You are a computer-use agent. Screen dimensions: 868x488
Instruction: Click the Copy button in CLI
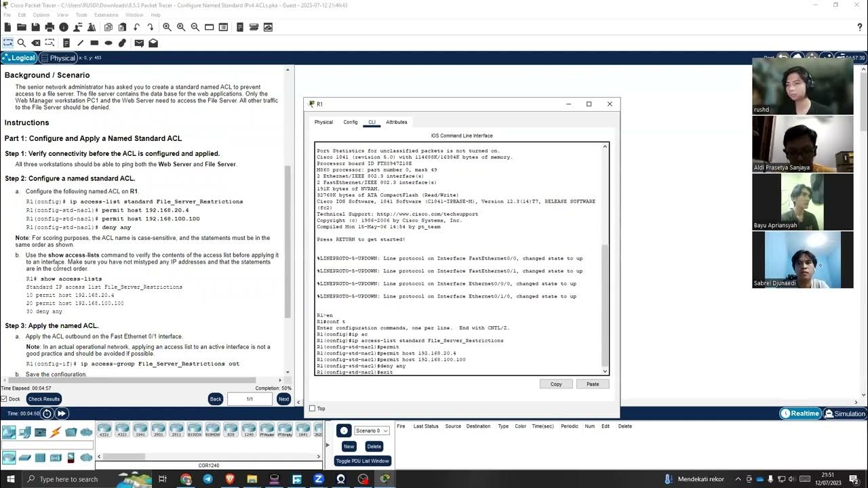[x=556, y=384]
